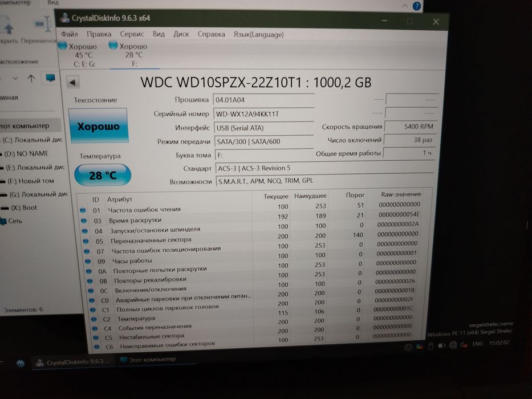
Task: Click the transfer mode field SATA/300 | SATA/600
Action: pyautogui.click(x=263, y=141)
